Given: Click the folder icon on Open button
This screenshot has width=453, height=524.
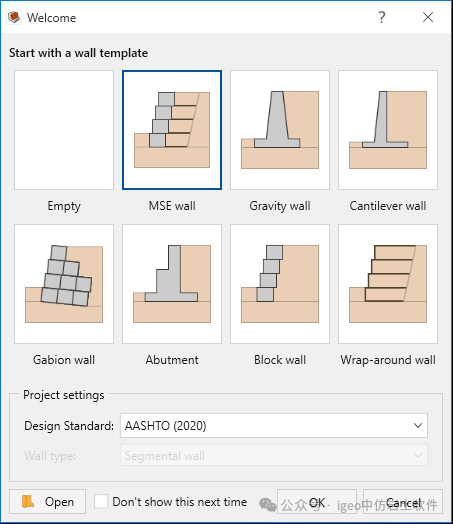Looking at the screenshot, I should [28, 502].
